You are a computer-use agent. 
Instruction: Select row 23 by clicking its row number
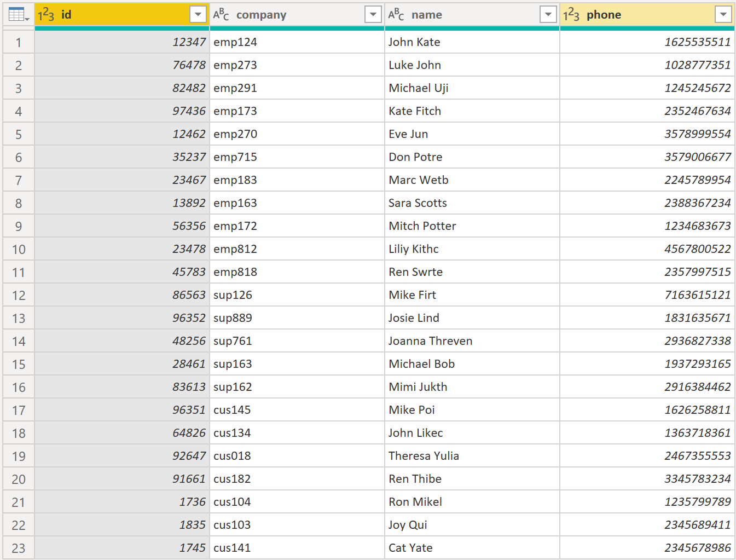[18, 547]
